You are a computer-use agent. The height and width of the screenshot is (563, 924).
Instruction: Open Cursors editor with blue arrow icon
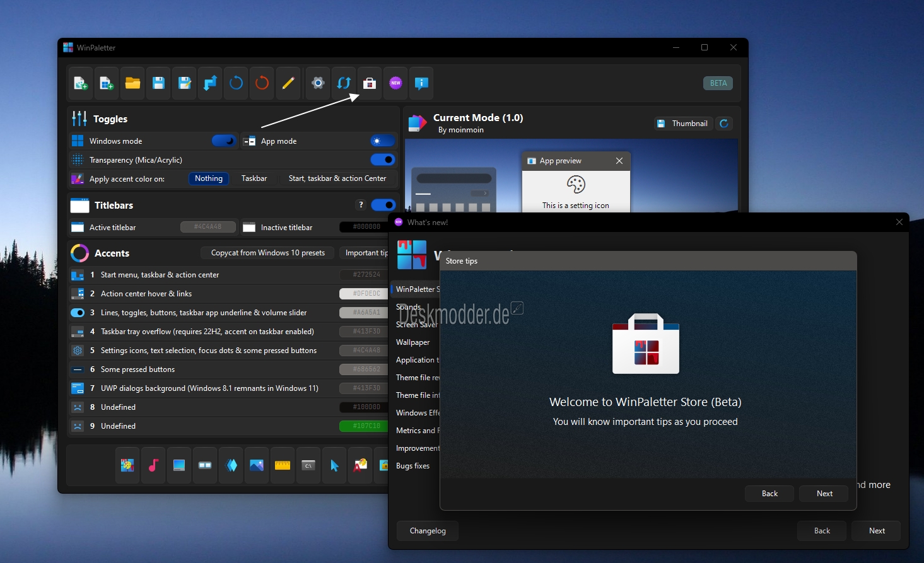[x=334, y=465]
